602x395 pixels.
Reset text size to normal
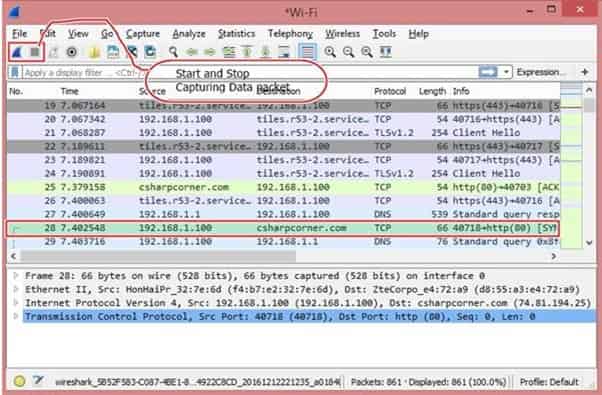(x=367, y=51)
